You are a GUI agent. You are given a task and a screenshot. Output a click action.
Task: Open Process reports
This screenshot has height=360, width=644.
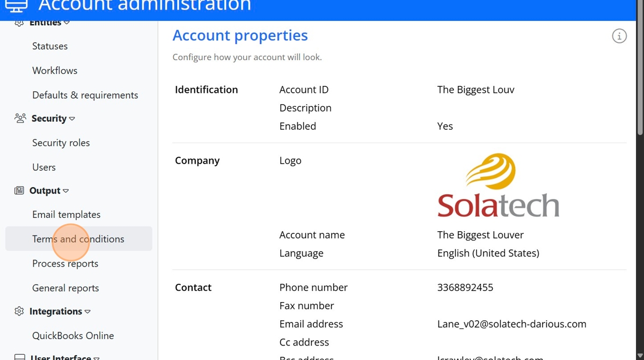click(65, 263)
